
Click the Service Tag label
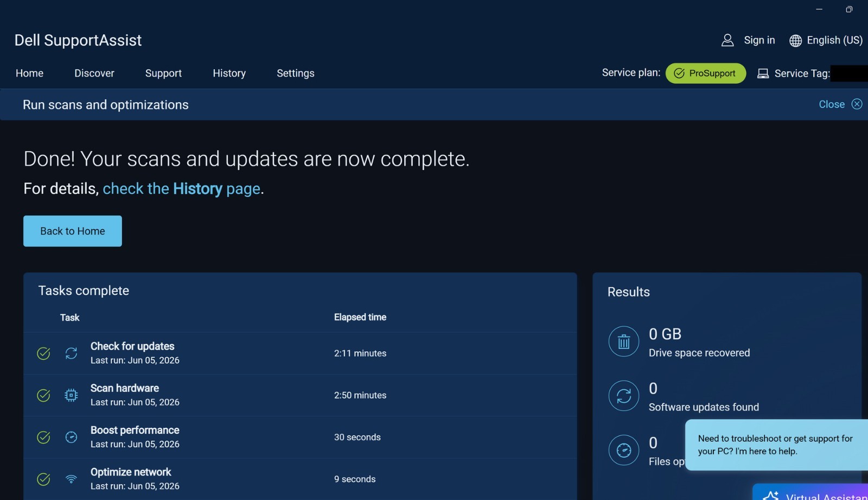tap(802, 73)
